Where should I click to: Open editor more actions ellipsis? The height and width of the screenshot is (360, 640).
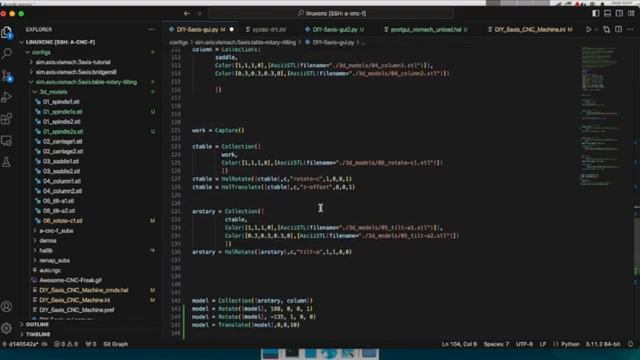point(631,29)
